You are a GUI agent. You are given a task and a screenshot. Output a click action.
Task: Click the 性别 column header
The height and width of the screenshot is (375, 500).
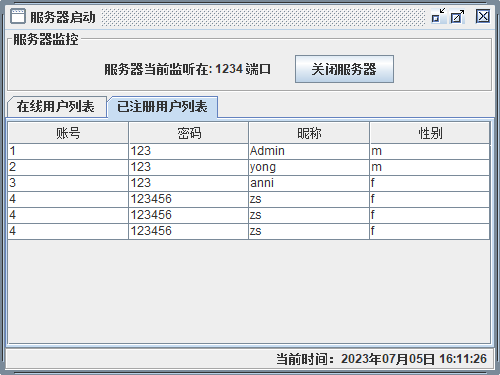[x=430, y=133]
